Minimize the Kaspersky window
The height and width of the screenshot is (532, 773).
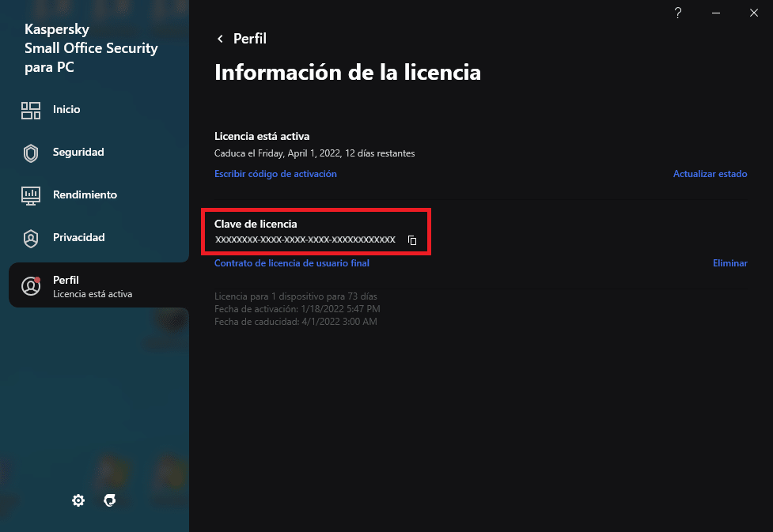716,13
